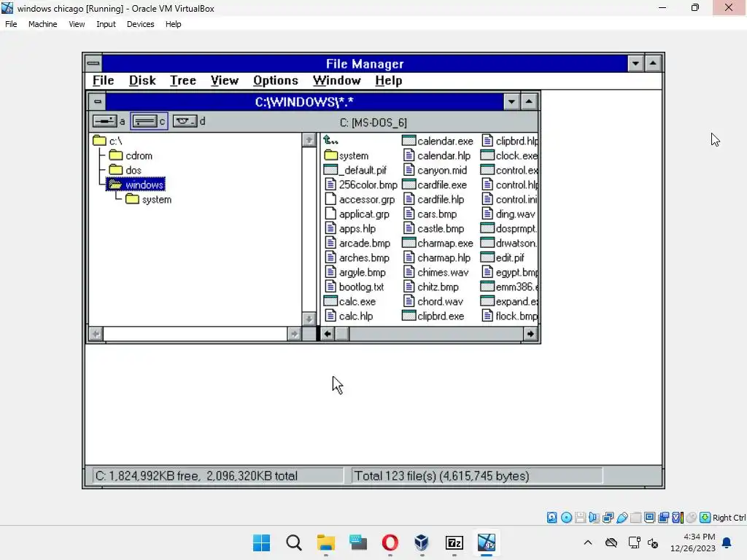Select the cdrom folder in tree

[x=131, y=156]
